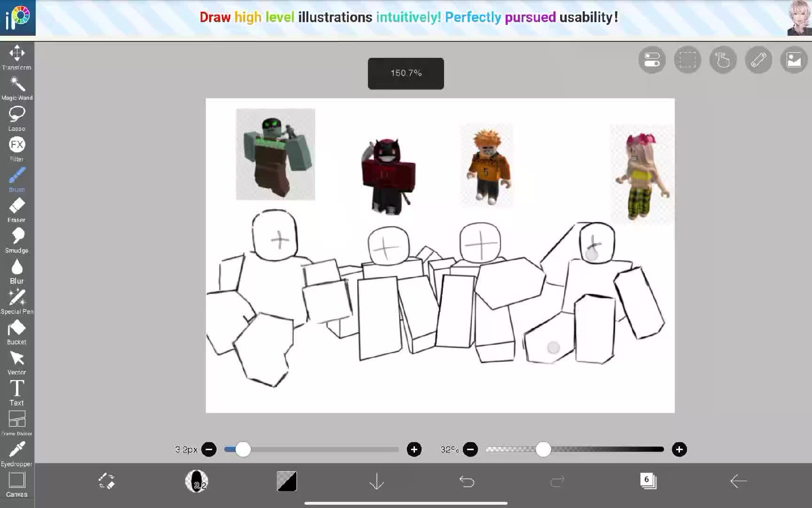Open the Frame Divider tool
Viewport: 812px width, 508px height.
click(17, 423)
